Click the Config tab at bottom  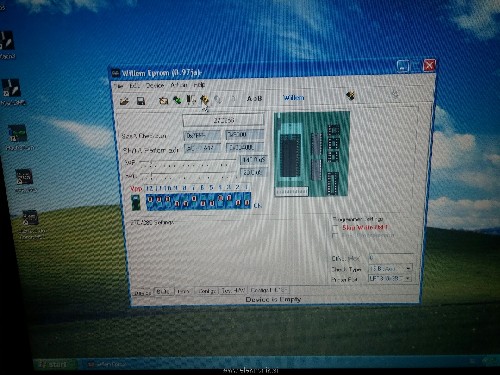[x=207, y=291]
